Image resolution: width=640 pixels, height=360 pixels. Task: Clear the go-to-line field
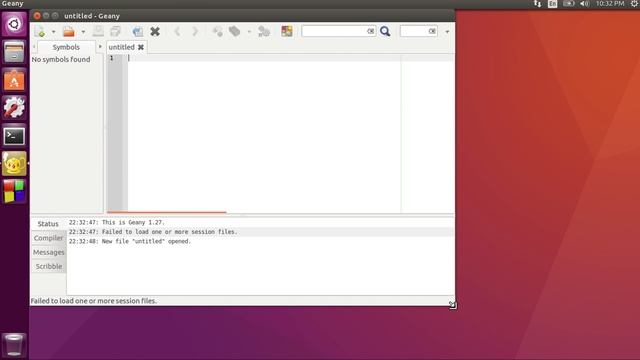[432, 31]
